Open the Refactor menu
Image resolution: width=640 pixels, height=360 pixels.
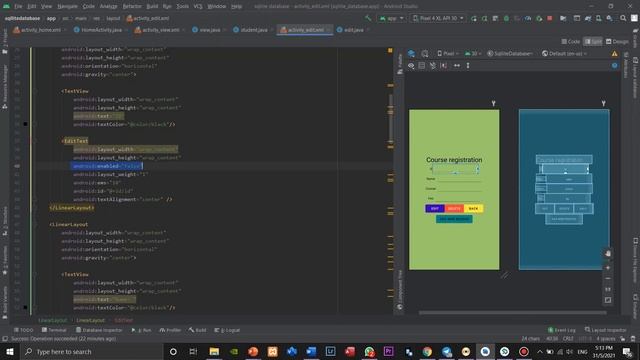(x=132, y=6)
